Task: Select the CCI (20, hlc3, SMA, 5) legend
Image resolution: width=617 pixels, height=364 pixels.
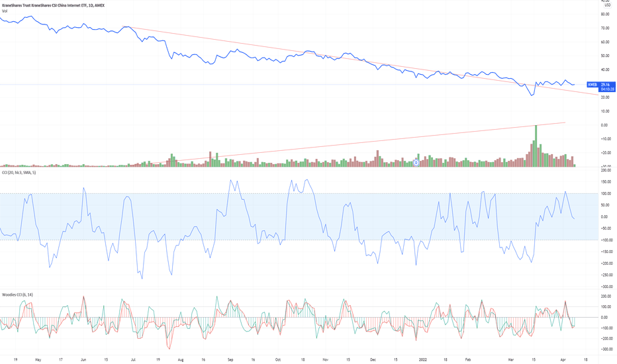Action: [x=19, y=173]
